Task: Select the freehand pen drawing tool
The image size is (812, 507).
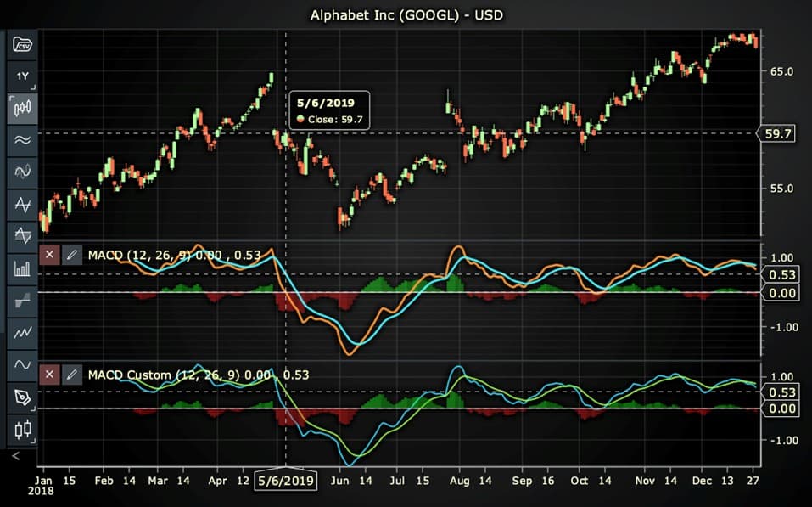Action: pos(21,396)
